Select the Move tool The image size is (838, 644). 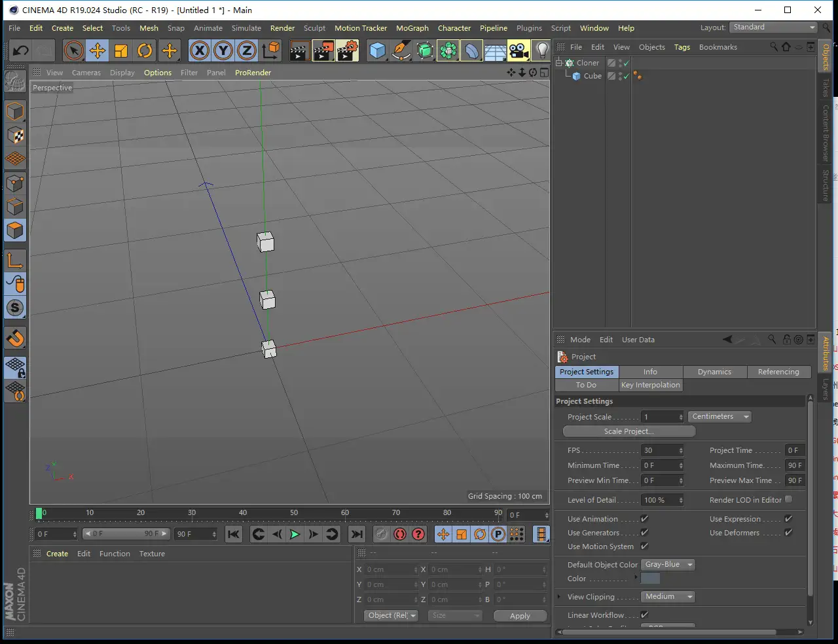click(98, 50)
